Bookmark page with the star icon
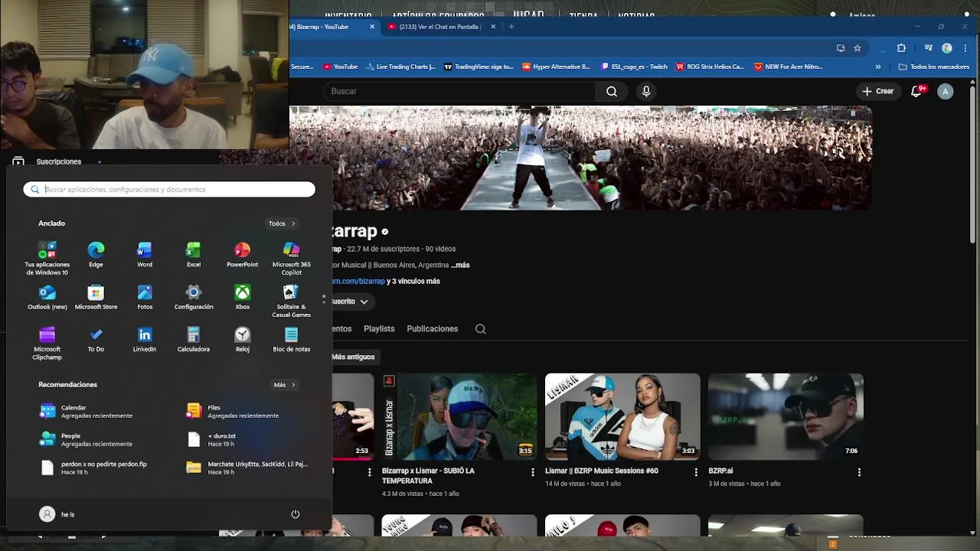The height and width of the screenshot is (551, 980). tap(857, 48)
